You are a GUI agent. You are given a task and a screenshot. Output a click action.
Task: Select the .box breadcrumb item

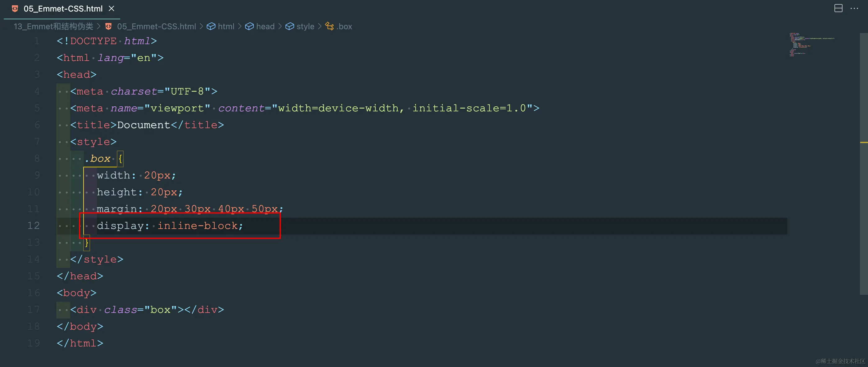tap(344, 26)
